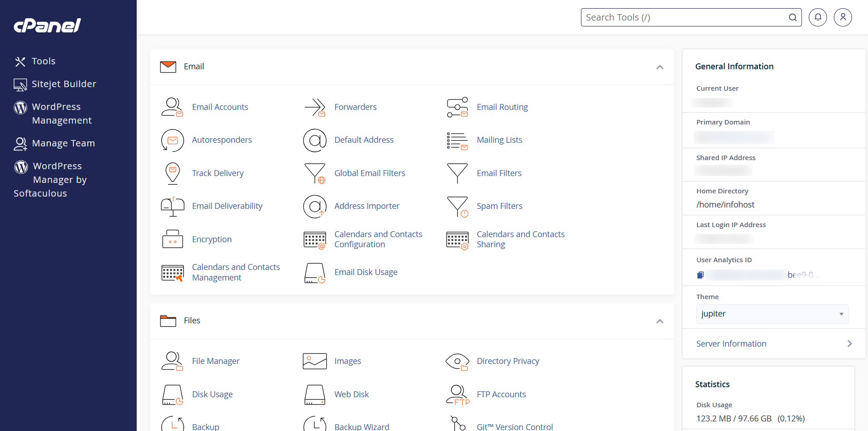The image size is (868, 431).
Task: Click the Files section header title
Action: tap(192, 321)
